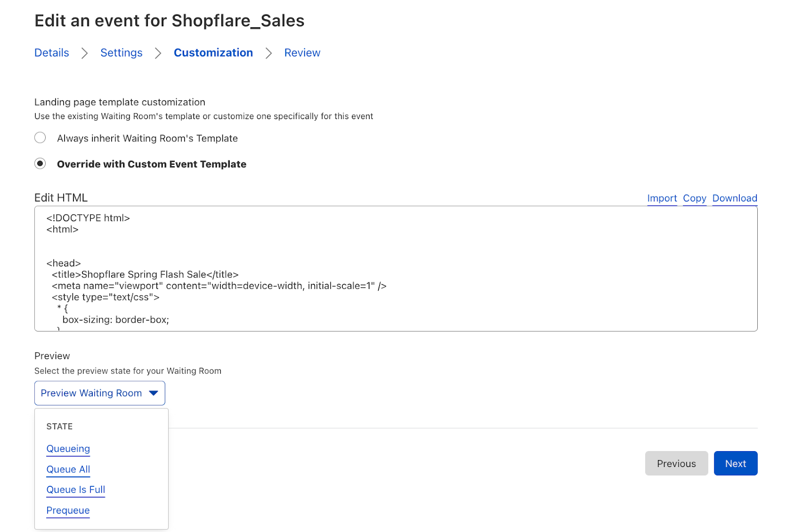794x532 pixels.
Task: Click the meta viewport line in the HTML
Action: pyautogui.click(x=219, y=286)
